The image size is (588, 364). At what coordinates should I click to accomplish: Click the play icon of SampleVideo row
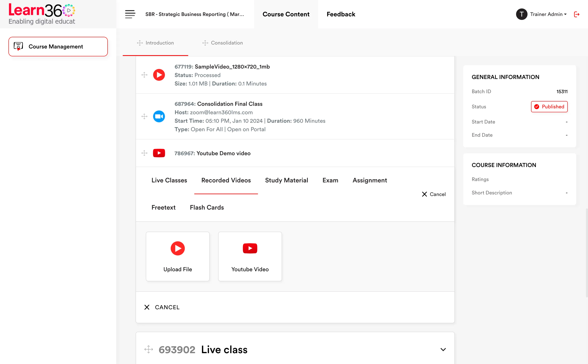[159, 75]
